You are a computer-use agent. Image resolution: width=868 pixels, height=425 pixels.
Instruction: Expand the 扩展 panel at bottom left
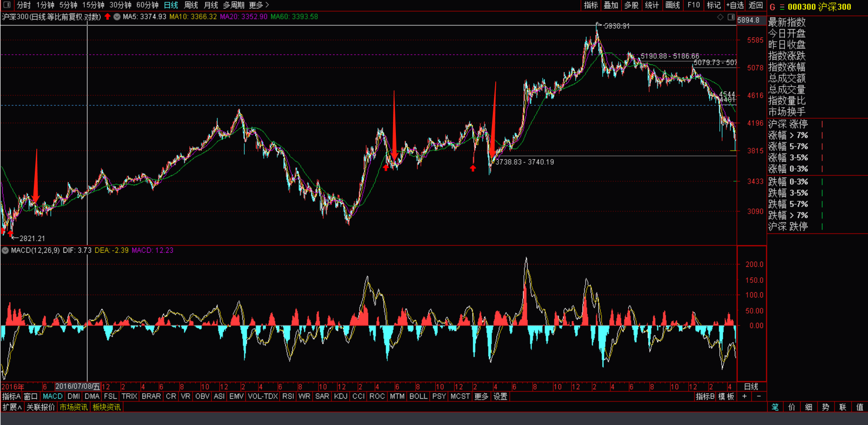[x=12, y=407]
